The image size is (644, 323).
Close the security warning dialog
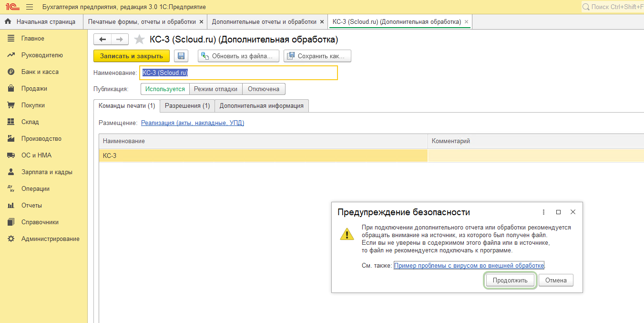point(573,212)
